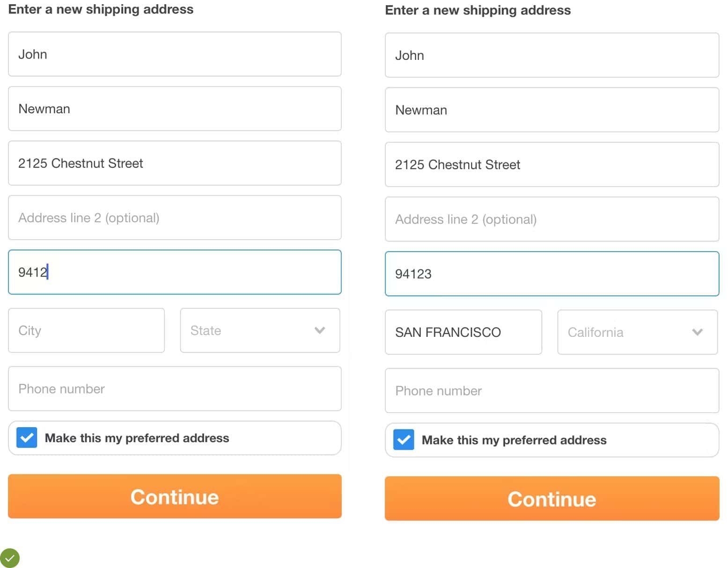
Task: Click the SAN FRANCISCO city field
Action: [x=463, y=332]
